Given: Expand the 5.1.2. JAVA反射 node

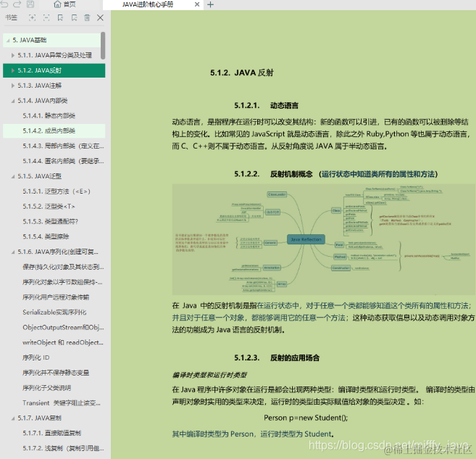Looking at the screenshot, I should click(x=13, y=70).
